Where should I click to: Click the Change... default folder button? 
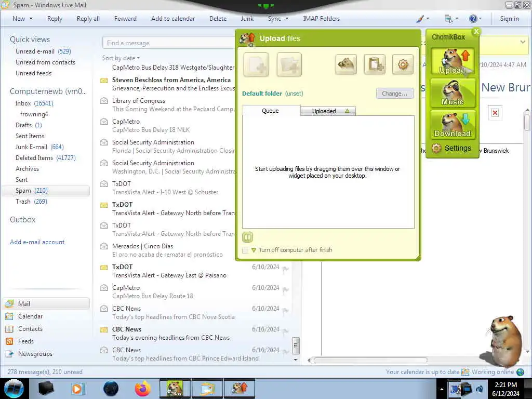point(395,94)
